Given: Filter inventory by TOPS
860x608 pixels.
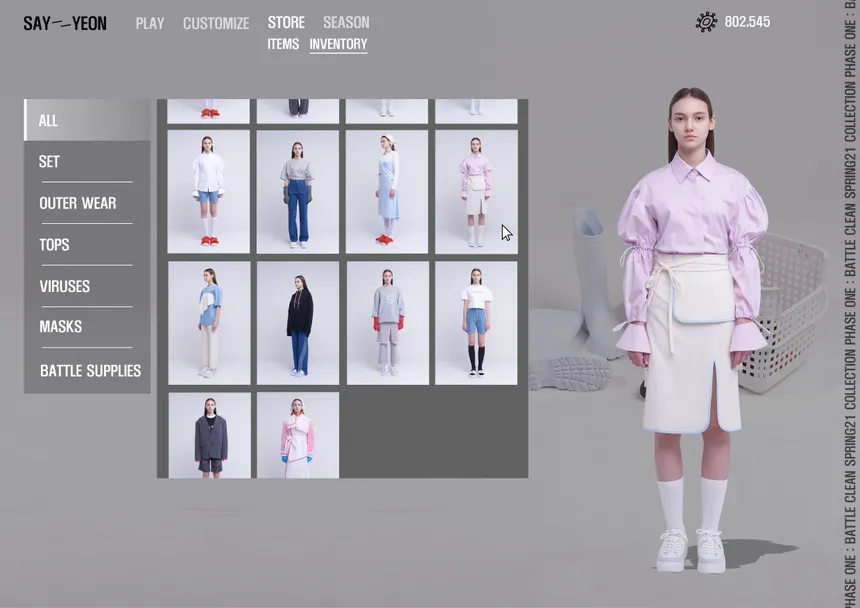Looking at the screenshot, I should point(87,245).
